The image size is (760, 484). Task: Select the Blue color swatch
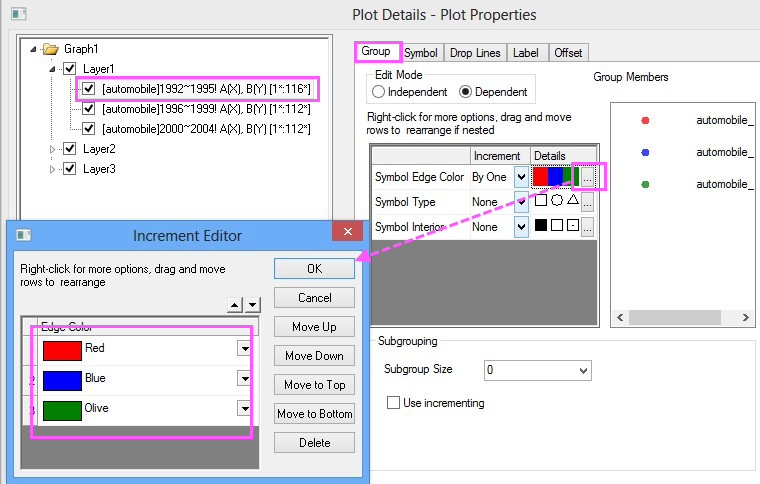point(62,379)
